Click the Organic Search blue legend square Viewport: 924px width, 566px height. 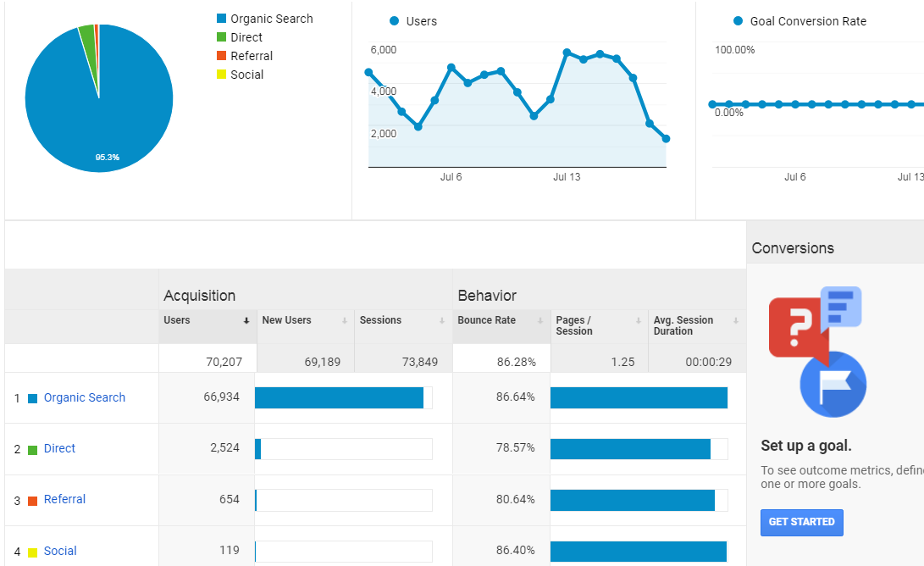(222, 19)
